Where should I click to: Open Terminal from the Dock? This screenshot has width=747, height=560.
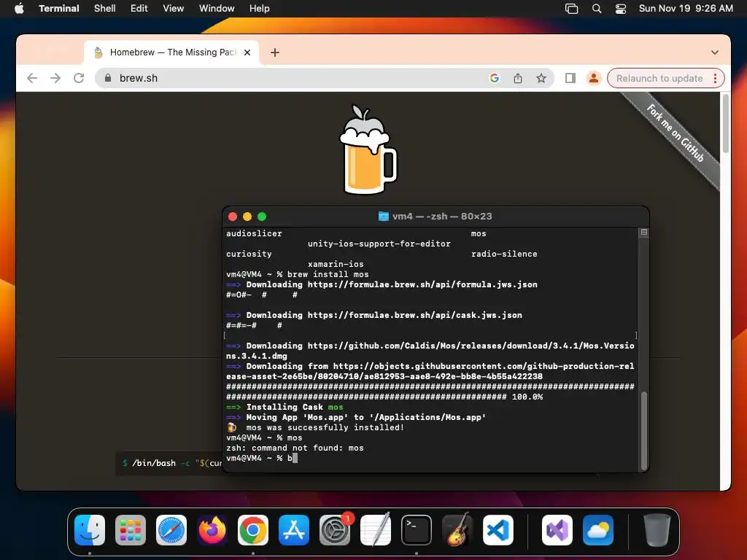click(x=417, y=530)
